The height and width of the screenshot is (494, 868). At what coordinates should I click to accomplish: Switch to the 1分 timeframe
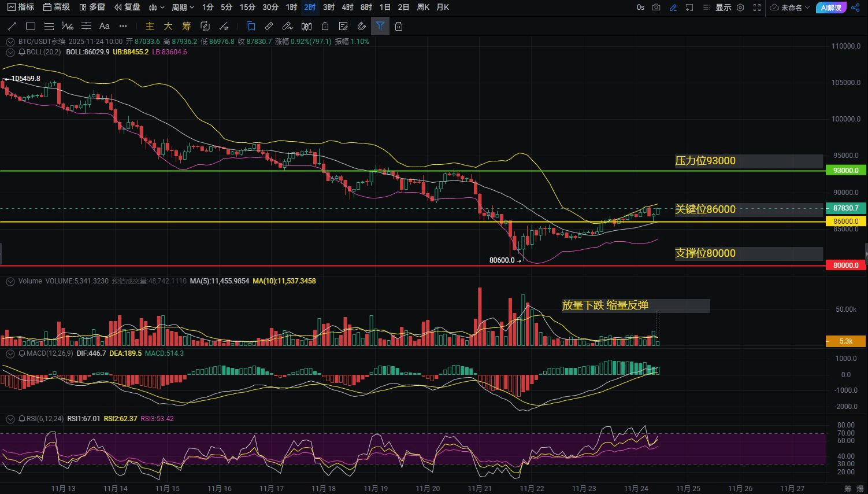(208, 8)
